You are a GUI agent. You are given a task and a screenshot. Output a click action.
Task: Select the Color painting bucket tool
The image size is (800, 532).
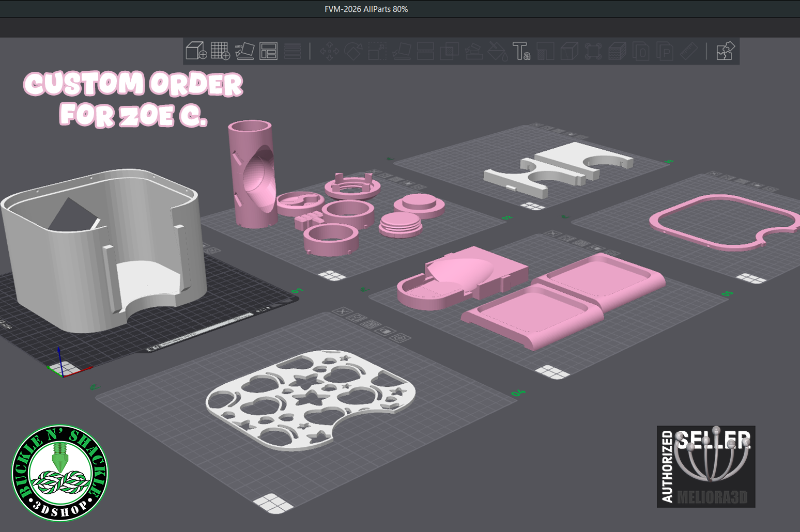click(x=498, y=52)
